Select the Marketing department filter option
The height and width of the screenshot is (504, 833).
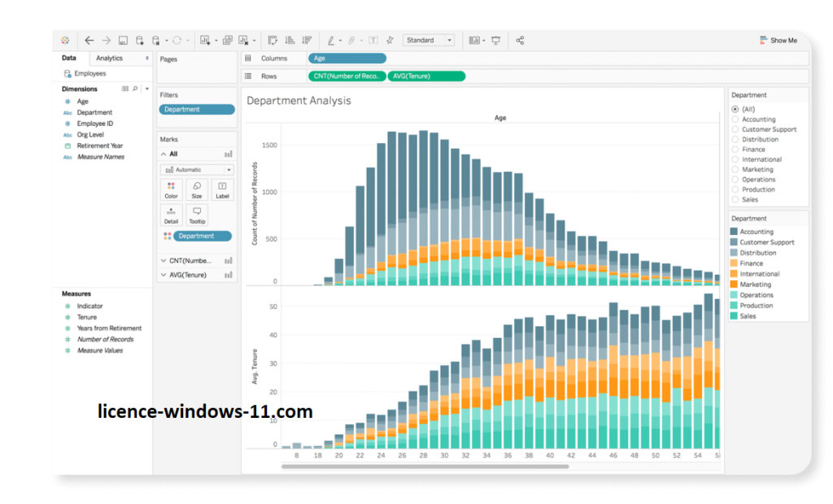[x=735, y=170]
